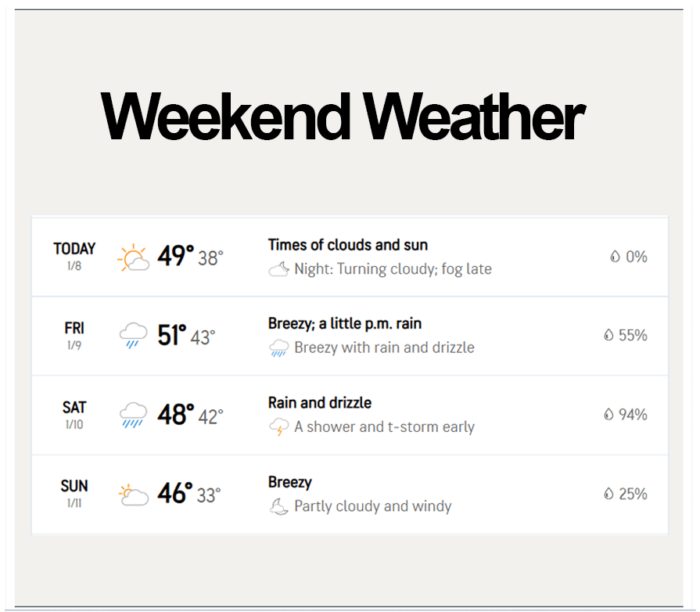Select the SAT 1/10 day label
This screenshot has width=700, height=612.
click(x=74, y=414)
